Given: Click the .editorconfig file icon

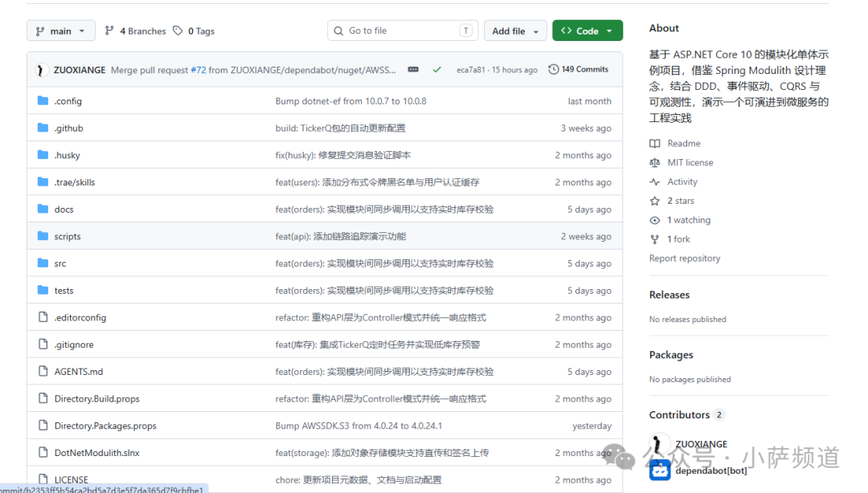Looking at the screenshot, I should coord(43,317).
